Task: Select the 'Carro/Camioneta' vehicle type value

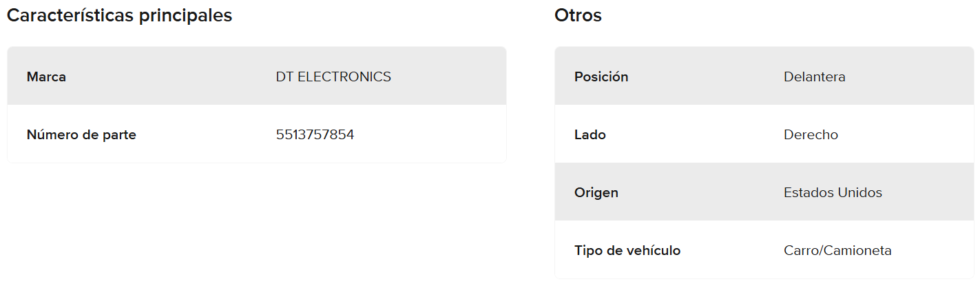Action: click(837, 251)
